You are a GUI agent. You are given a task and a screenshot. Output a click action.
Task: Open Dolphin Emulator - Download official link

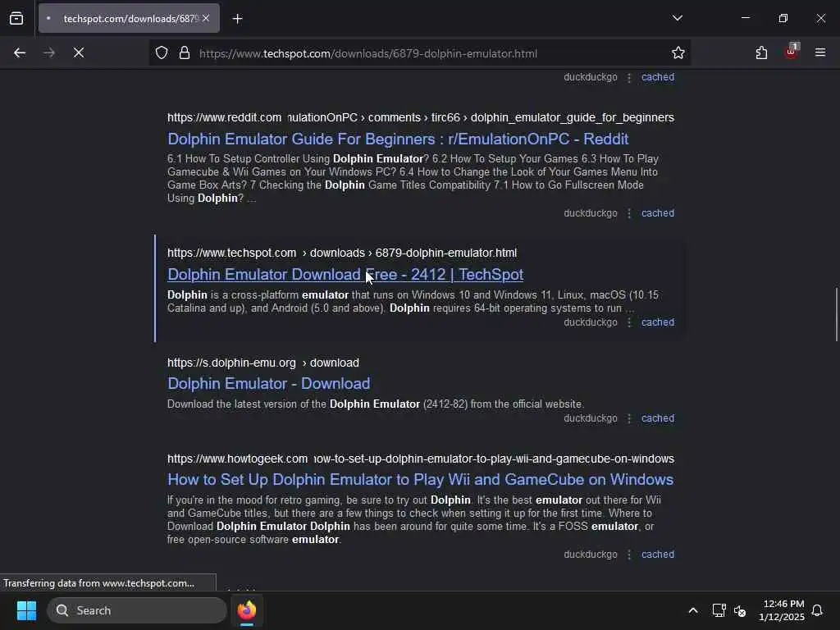coord(268,384)
